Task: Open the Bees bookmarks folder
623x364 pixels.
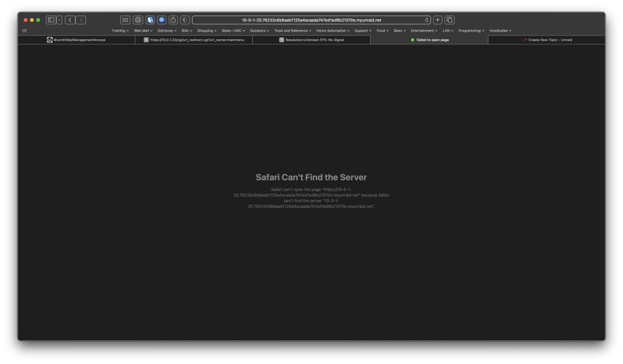Action: [x=400, y=30]
